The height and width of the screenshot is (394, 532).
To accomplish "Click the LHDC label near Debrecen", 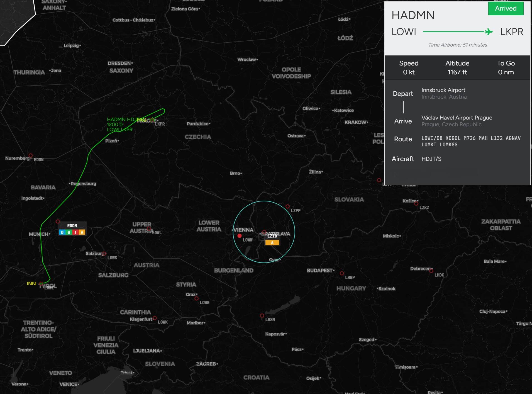I will pos(439,275).
